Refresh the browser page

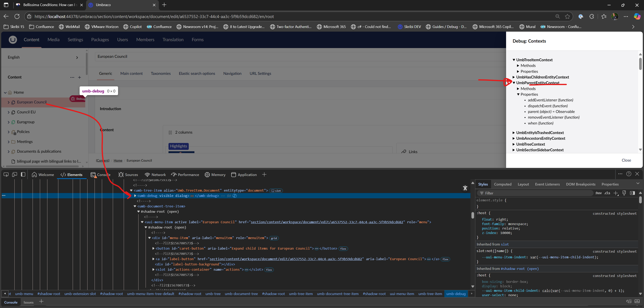[x=17, y=17]
